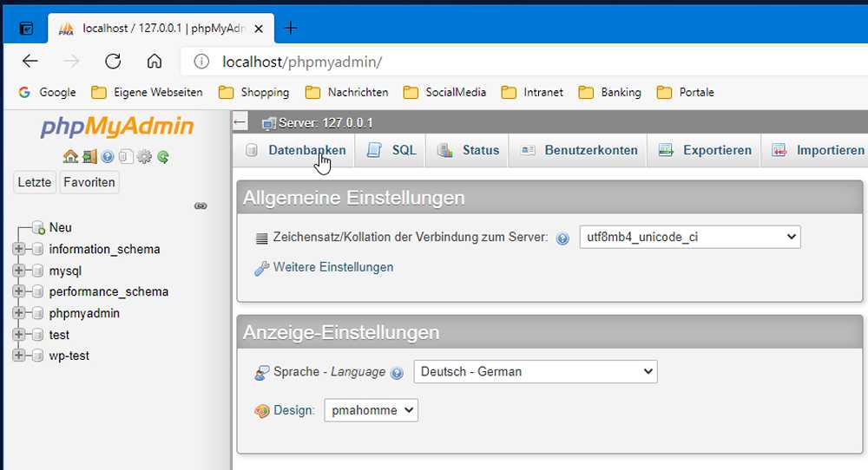Open the Google bookmark

coord(47,92)
